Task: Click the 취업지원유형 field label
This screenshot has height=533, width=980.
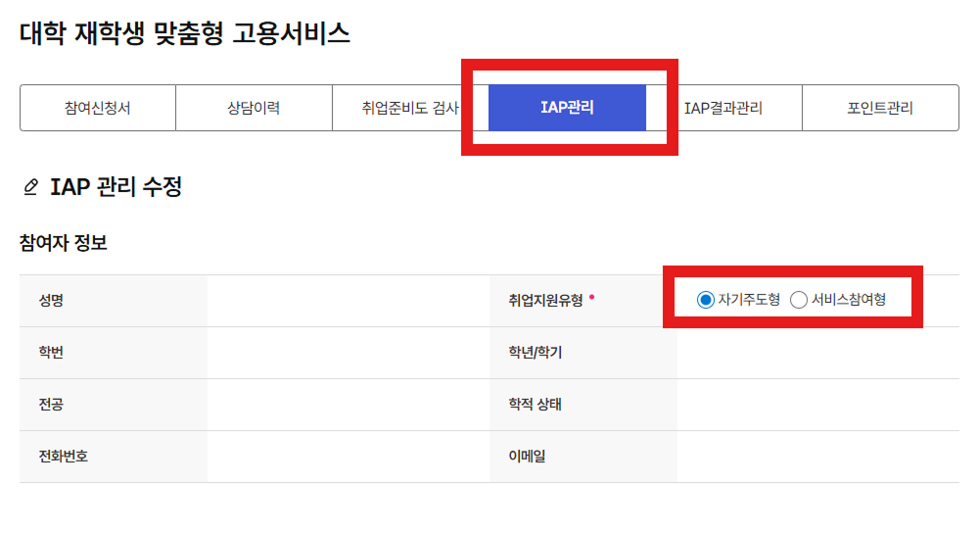Action: point(538,301)
